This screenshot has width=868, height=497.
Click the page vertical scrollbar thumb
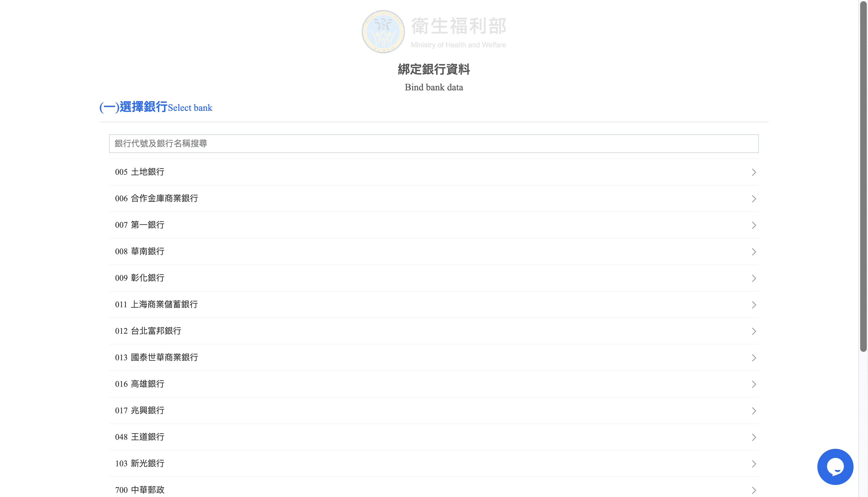pos(863,176)
